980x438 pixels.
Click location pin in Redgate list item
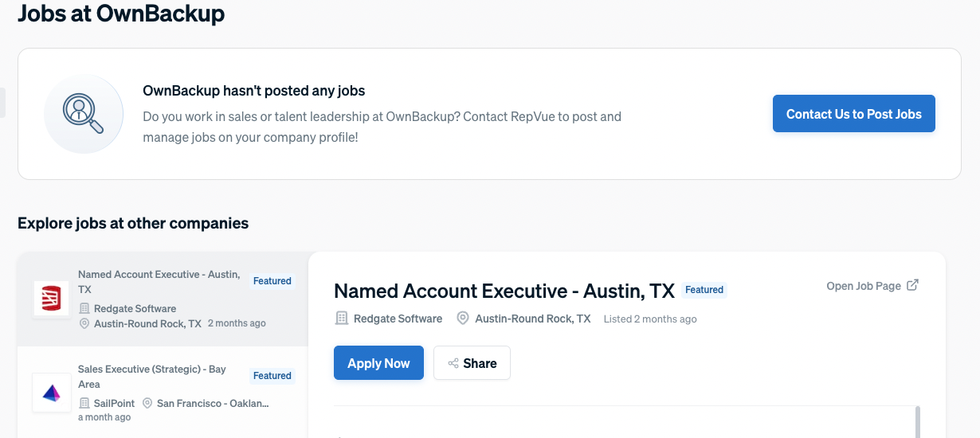tap(84, 323)
